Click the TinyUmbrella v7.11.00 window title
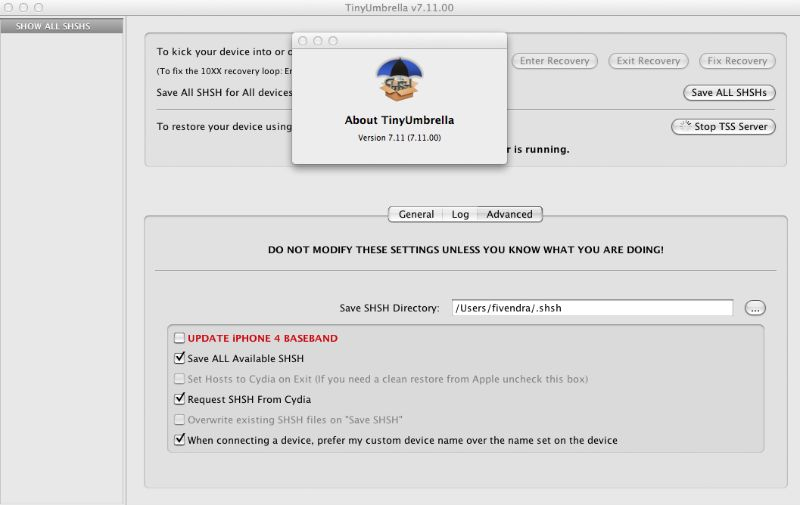 pos(399,8)
